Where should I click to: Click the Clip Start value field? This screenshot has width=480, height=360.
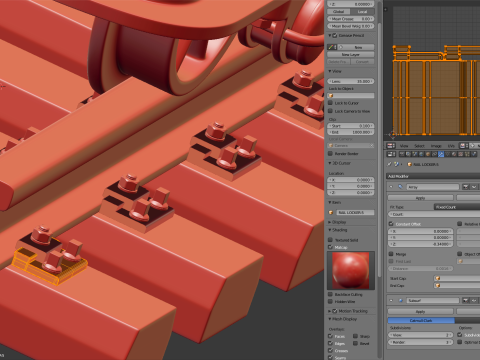tap(351, 126)
